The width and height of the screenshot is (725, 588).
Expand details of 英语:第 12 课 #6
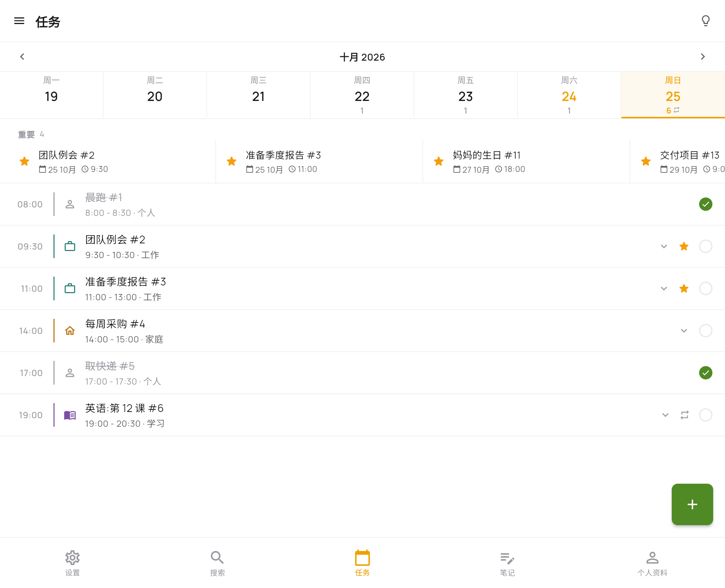click(x=665, y=415)
